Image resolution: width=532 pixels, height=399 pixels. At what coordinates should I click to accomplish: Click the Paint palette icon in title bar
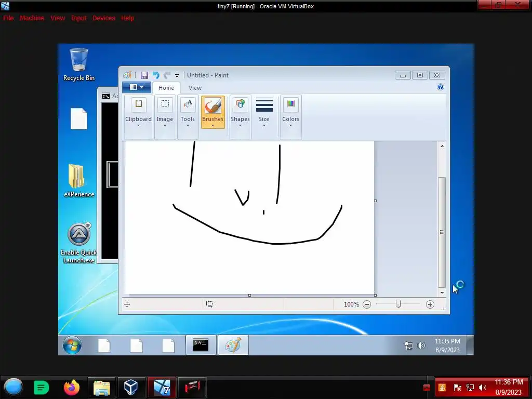tap(128, 75)
